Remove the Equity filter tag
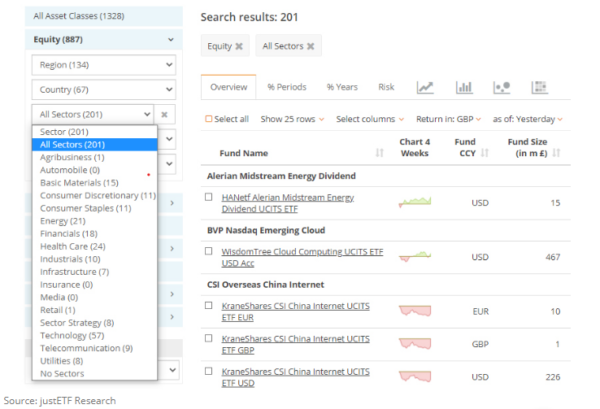This screenshot has width=600, height=409. click(x=239, y=46)
